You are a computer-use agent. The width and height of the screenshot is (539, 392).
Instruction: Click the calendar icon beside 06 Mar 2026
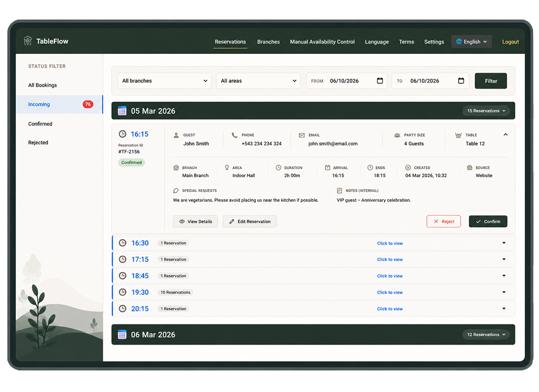[122, 335]
